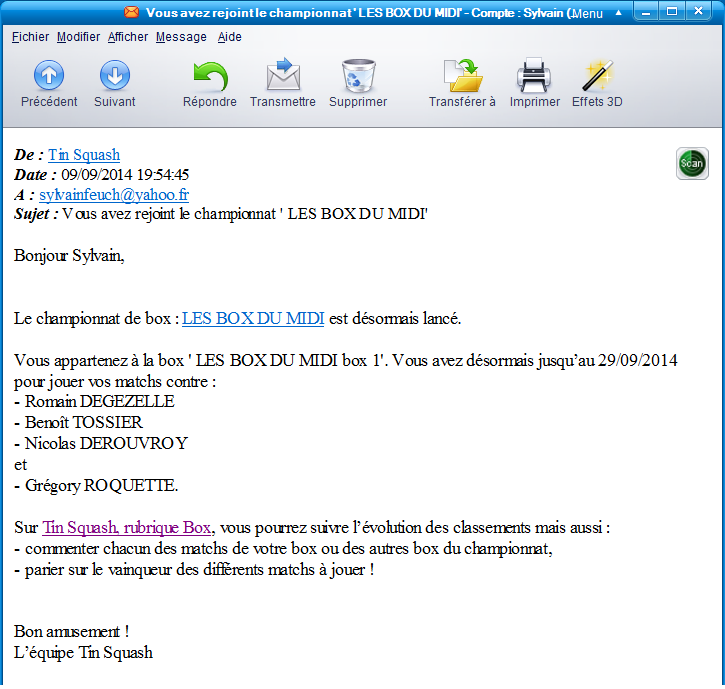
Task: Click the green Scan badge
Action: 692,163
